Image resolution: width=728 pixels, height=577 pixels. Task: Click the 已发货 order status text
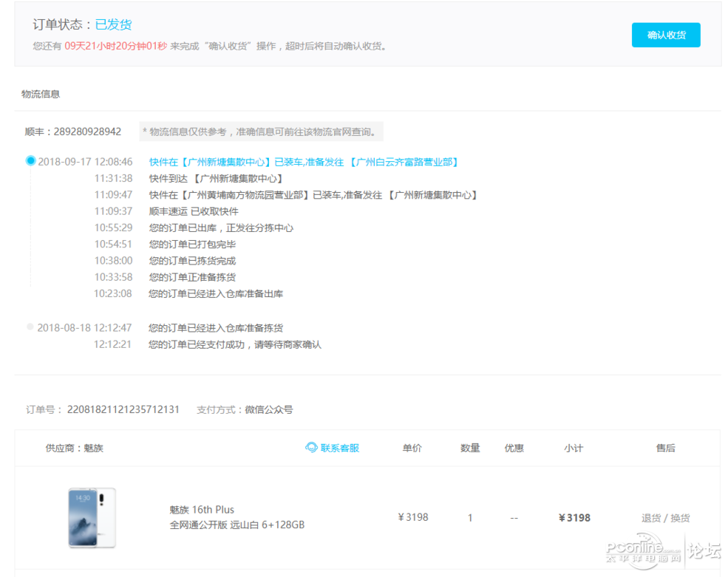[113, 24]
